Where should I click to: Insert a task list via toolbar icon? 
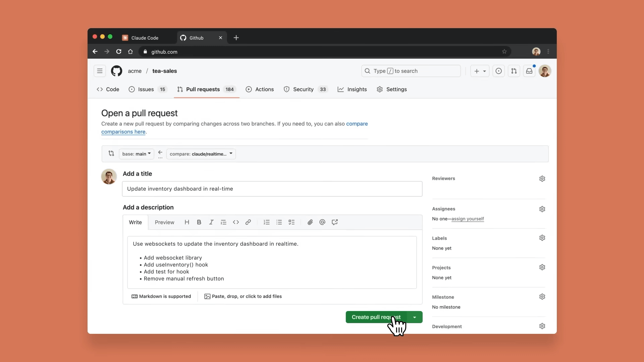click(x=291, y=222)
